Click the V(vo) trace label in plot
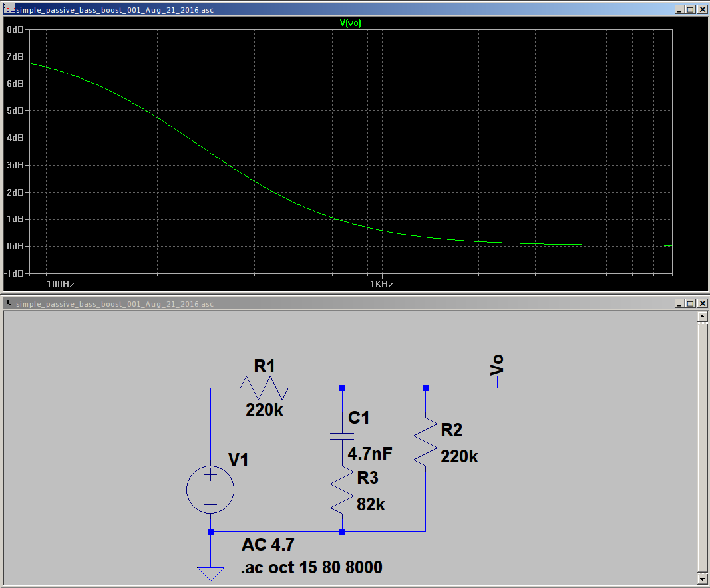710x588 pixels. coord(351,23)
